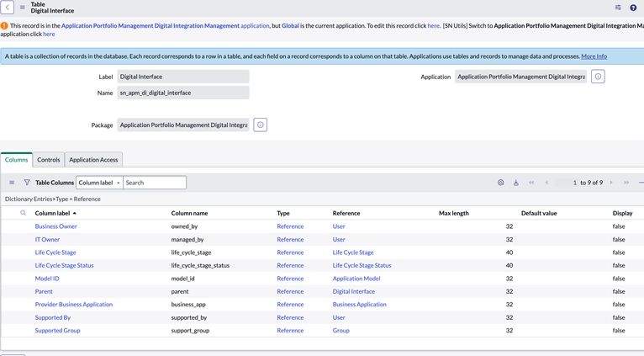Click the orange warning icon in banner

(4, 25)
